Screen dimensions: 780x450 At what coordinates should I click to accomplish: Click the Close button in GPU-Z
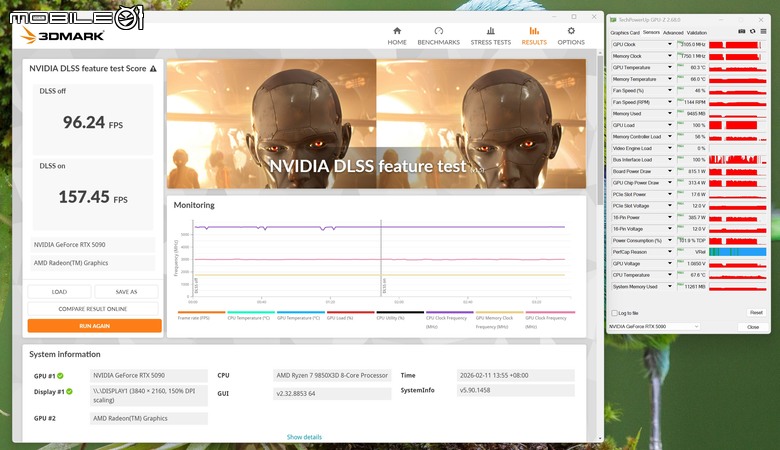(753, 327)
